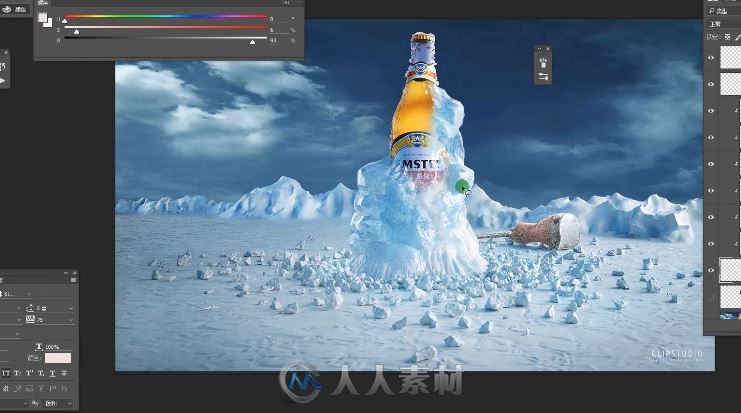Viewport: 741px width, 413px height.
Task: Open the tracking value dropdown arrow
Action: tap(71, 320)
